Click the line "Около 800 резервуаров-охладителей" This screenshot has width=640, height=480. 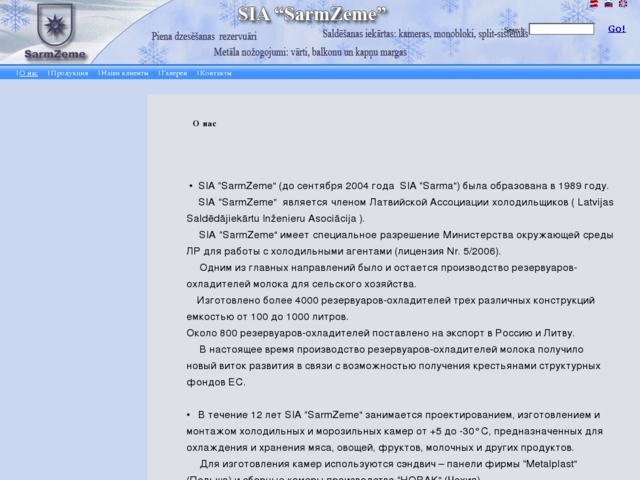380,333
